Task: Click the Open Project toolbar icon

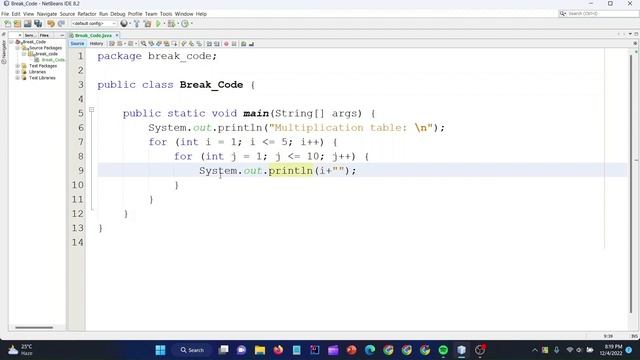Action: tap(27, 24)
